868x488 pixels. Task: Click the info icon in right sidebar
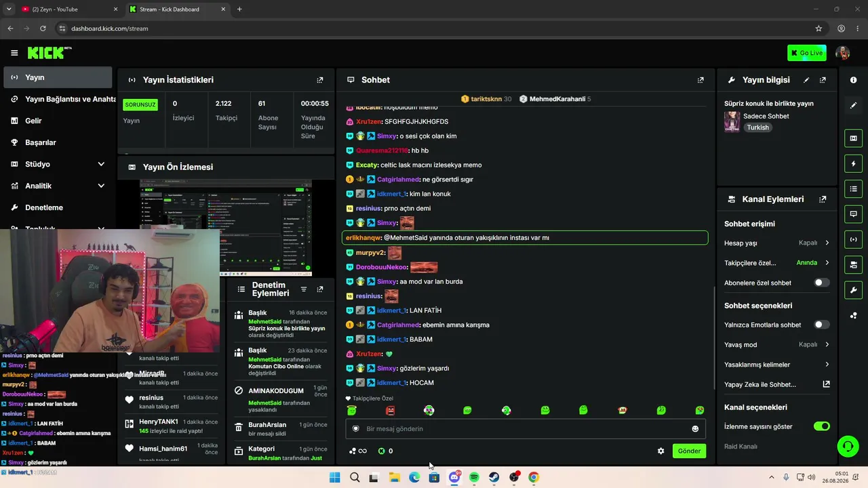click(x=853, y=80)
